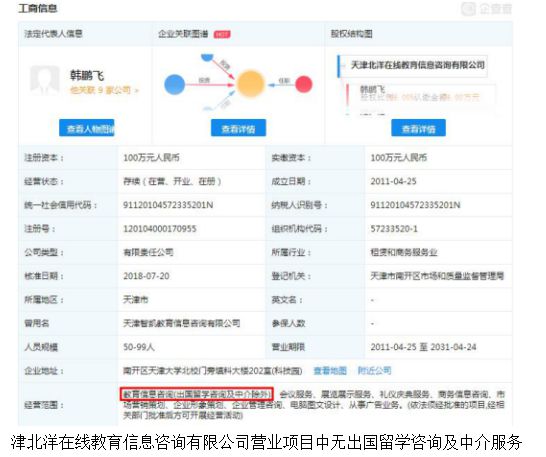The height and width of the screenshot is (457, 546).
Task: Click the 工商信息 heading
Action: (x=38, y=8)
